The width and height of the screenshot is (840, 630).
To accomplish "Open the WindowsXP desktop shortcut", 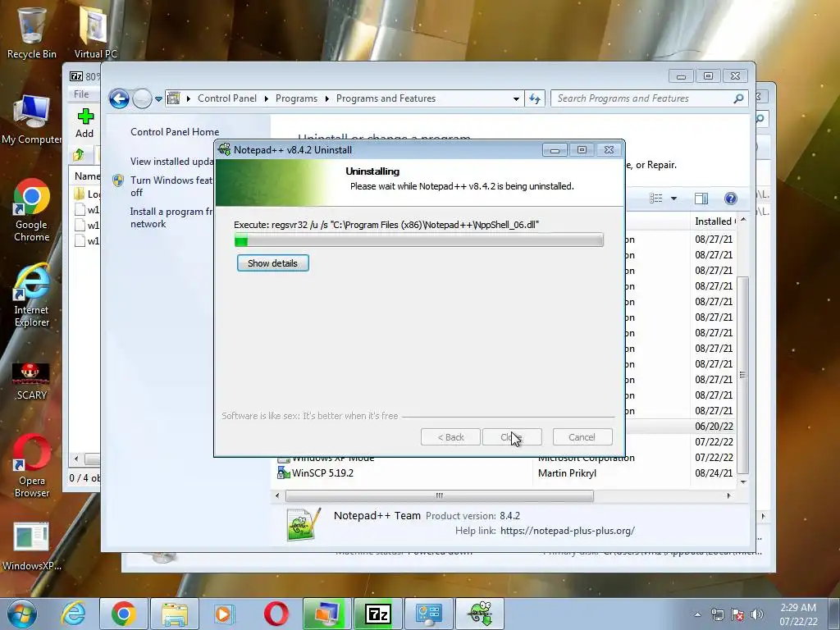I will coord(32,546).
